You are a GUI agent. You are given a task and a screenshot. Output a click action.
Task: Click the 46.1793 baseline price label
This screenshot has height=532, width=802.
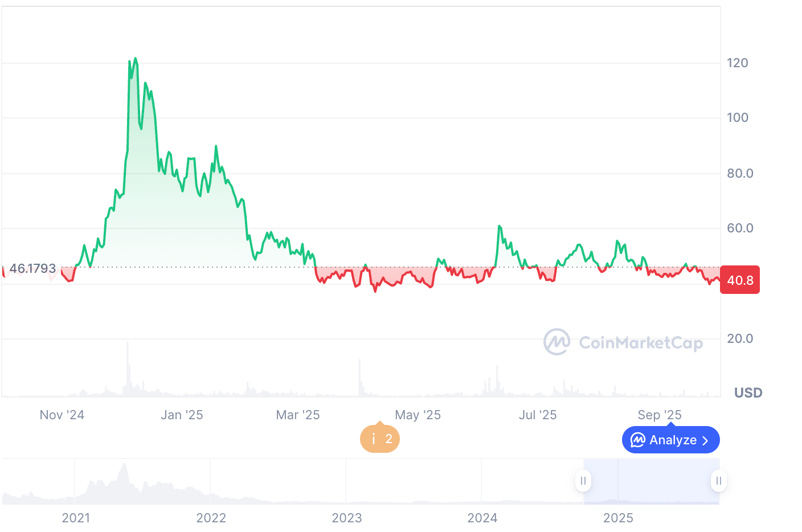(32, 268)
